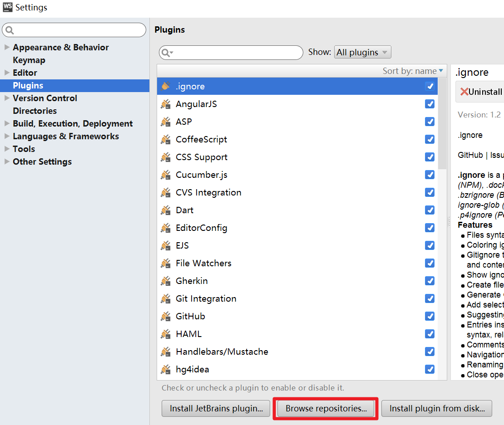Click the Handlebars/Mustache plugin icon
This screenshot has height=425, width=504.
point(166,352)
